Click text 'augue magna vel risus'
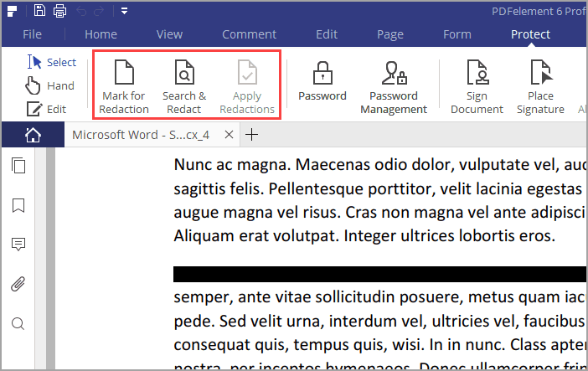This screenshot has height=371, width=588. (257, 213)
